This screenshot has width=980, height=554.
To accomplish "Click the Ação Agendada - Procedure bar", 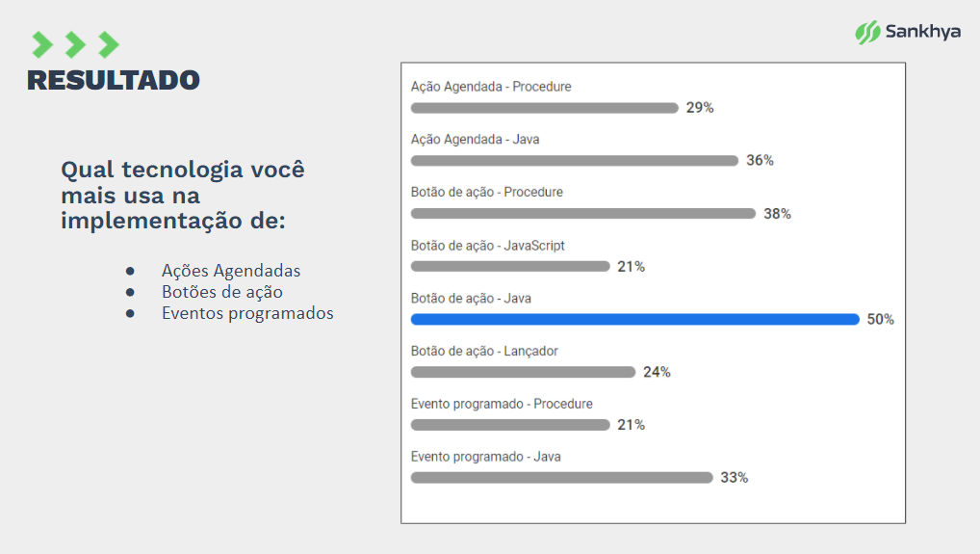I will pyautogui.click(x=544, y=108).
